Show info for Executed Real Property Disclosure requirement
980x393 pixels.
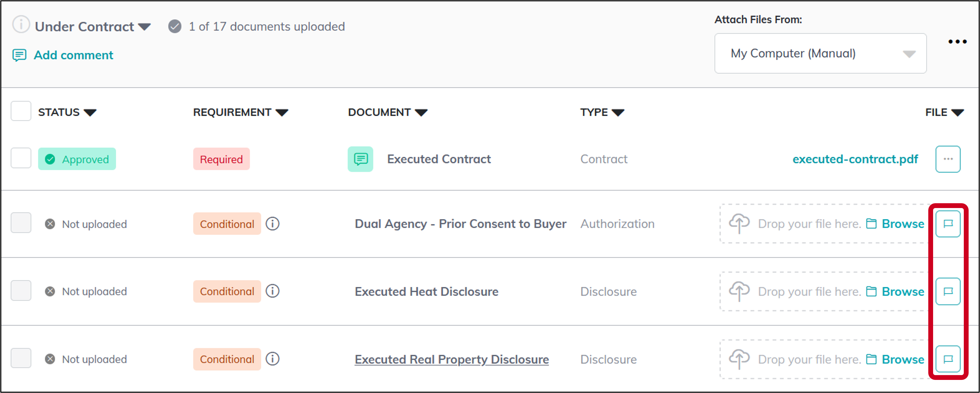272,359
